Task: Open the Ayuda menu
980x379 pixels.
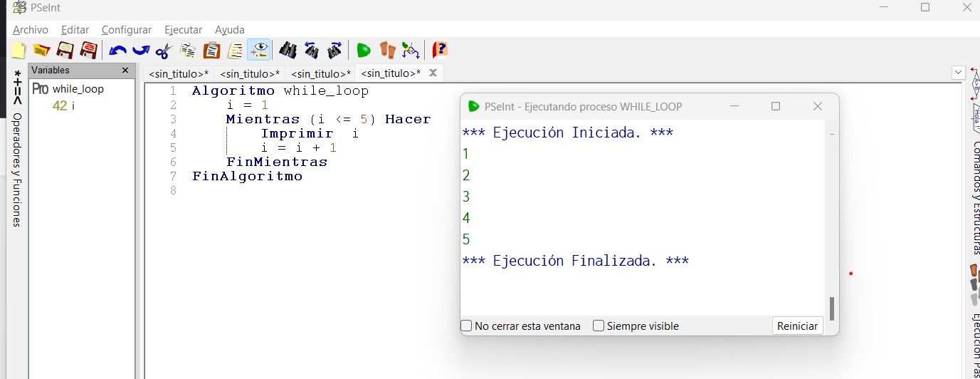Action: (x=230, y=30)
